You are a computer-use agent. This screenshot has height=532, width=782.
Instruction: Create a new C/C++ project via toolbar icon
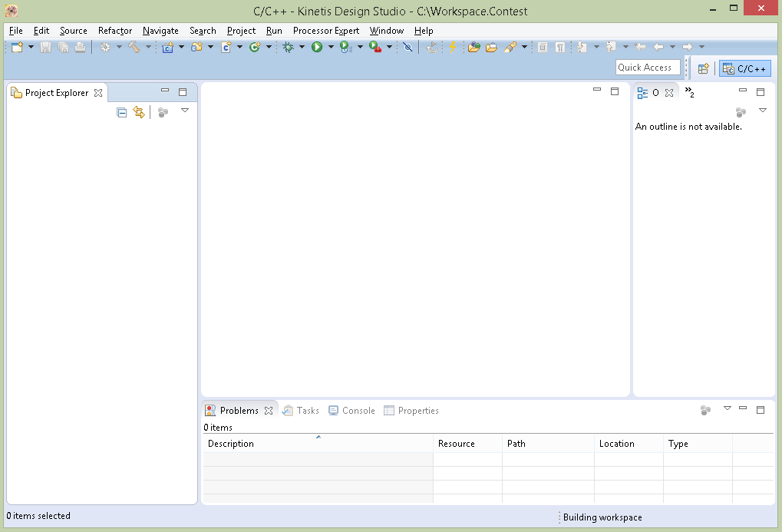167,47
